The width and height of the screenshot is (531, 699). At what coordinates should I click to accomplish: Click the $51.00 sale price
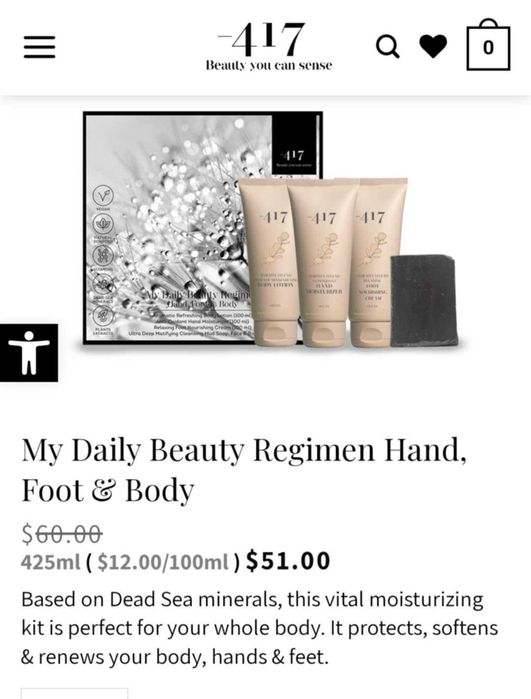[x=288, y=561]
